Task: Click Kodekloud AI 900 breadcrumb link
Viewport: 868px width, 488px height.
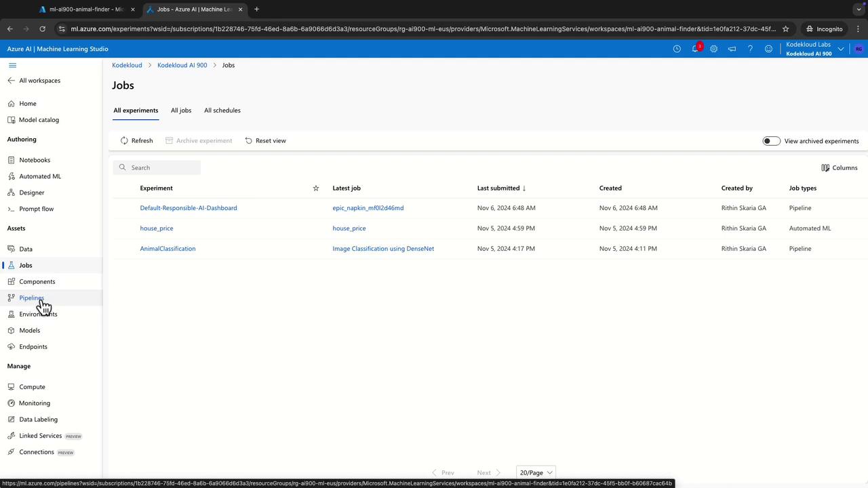Action: pyautogui.click(x=182, y=65)
